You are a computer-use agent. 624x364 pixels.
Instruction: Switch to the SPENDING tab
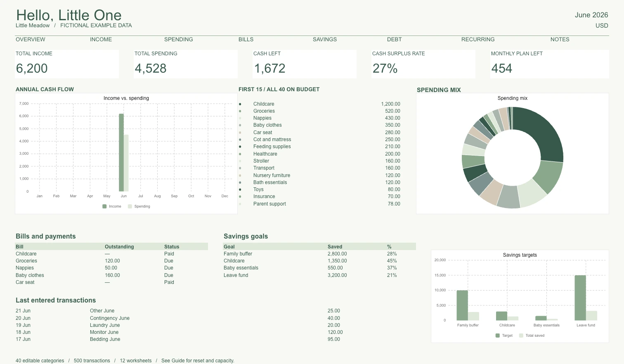pos(179,40)
